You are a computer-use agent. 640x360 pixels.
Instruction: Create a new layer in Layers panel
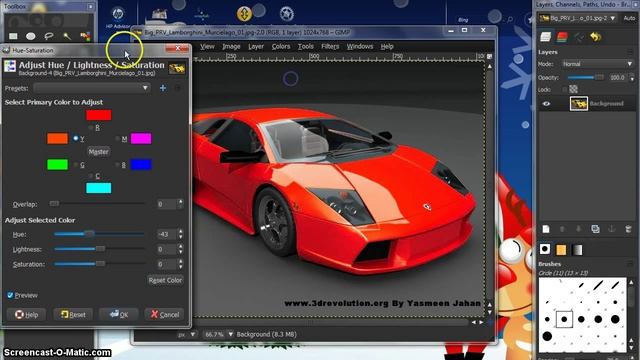[546, 229]
